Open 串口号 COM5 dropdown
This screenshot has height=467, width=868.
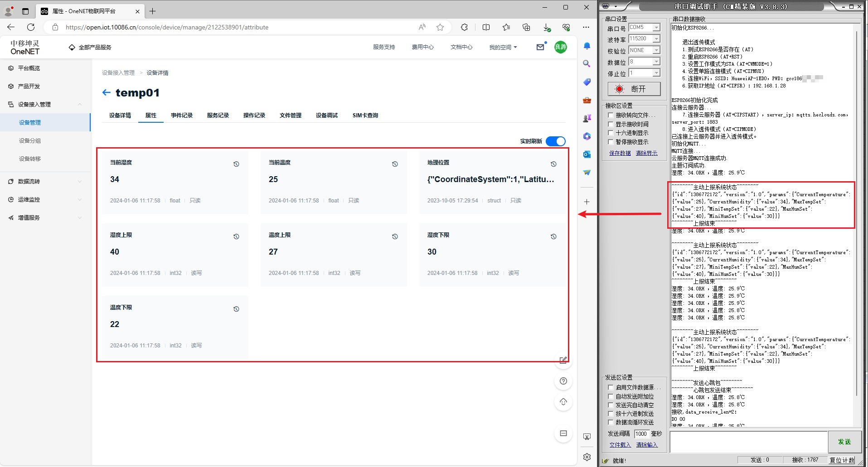pyautogui.click(x=656, y=28)
